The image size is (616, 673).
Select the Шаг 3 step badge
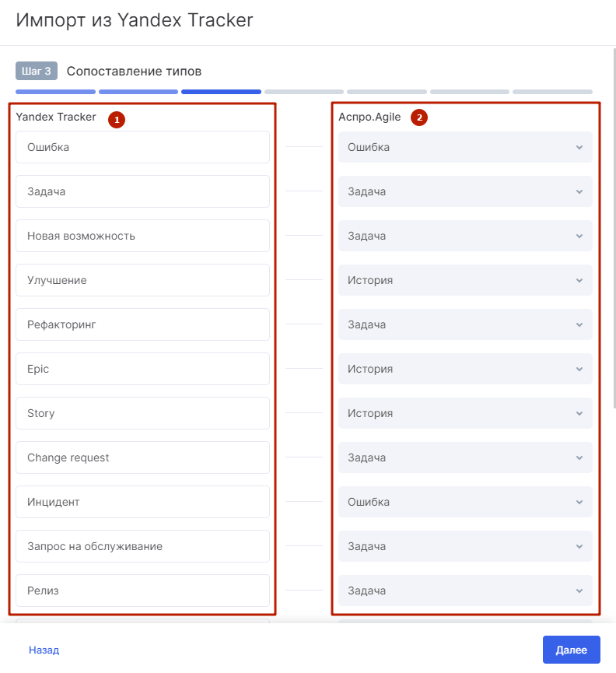click(x=37, y=71)
